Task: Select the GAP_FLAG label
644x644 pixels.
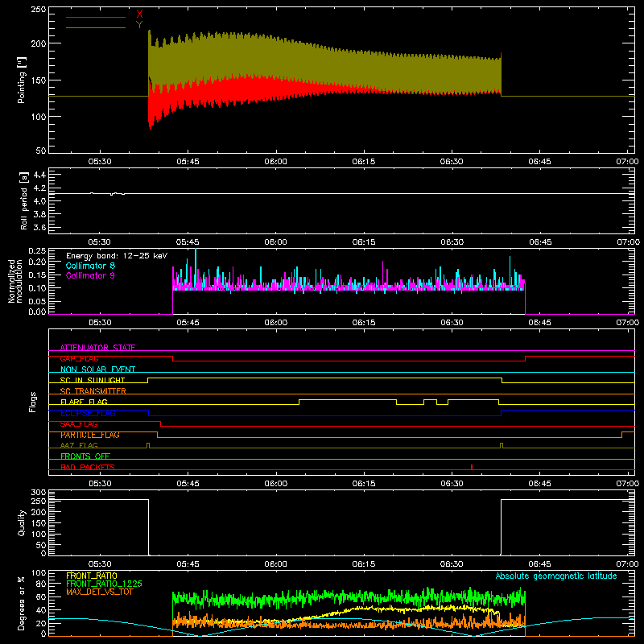Action: click(x=79, y=358)
